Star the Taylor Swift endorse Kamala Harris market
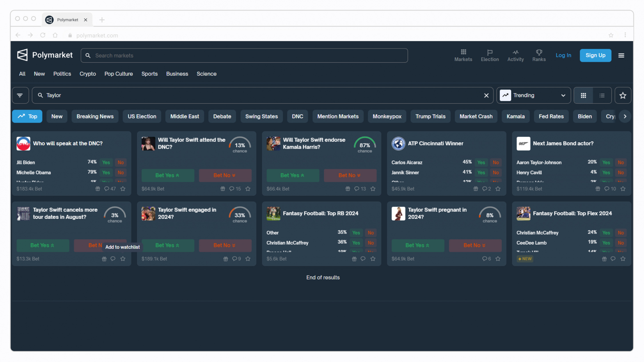This screenshot has width=644, height=362. 373,189
